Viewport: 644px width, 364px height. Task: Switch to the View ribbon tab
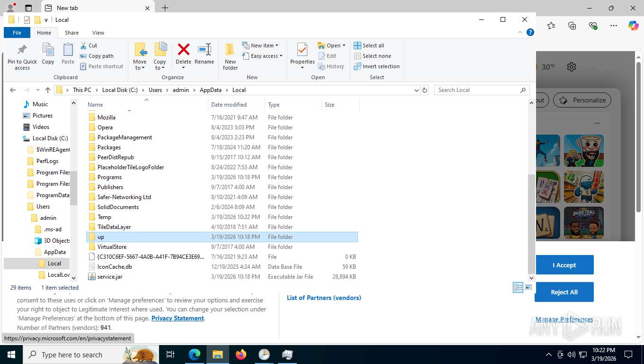pyautogui.click(x=98, y=33)
